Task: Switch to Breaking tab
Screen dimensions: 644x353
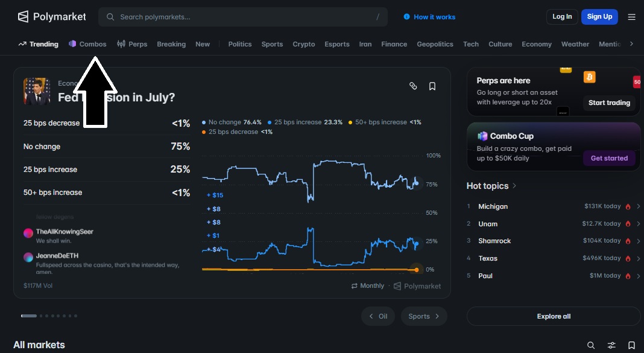Action: tap(171, 44)
